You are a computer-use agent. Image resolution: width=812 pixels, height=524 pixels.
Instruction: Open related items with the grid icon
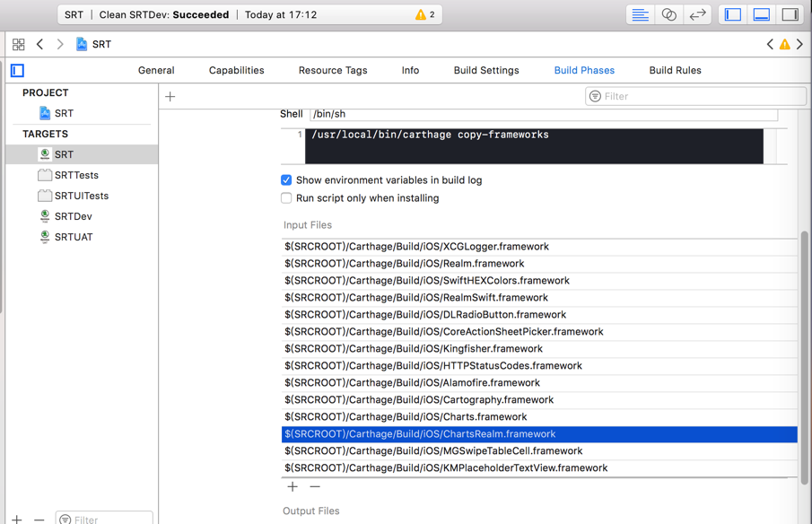19,44
